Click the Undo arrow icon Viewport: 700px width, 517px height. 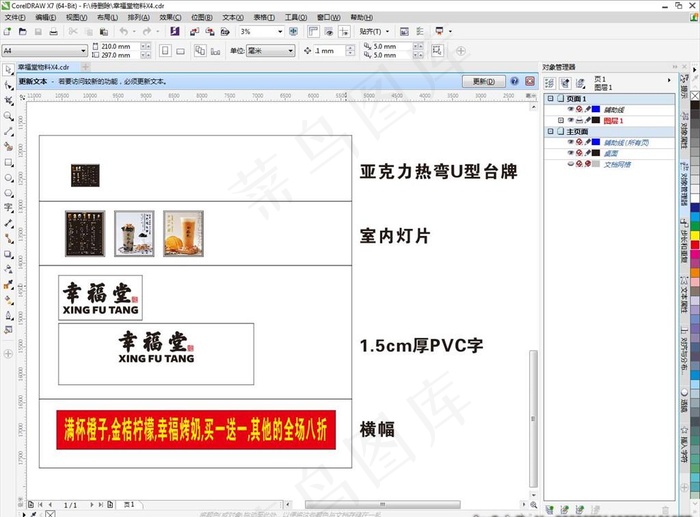point(124,32)
